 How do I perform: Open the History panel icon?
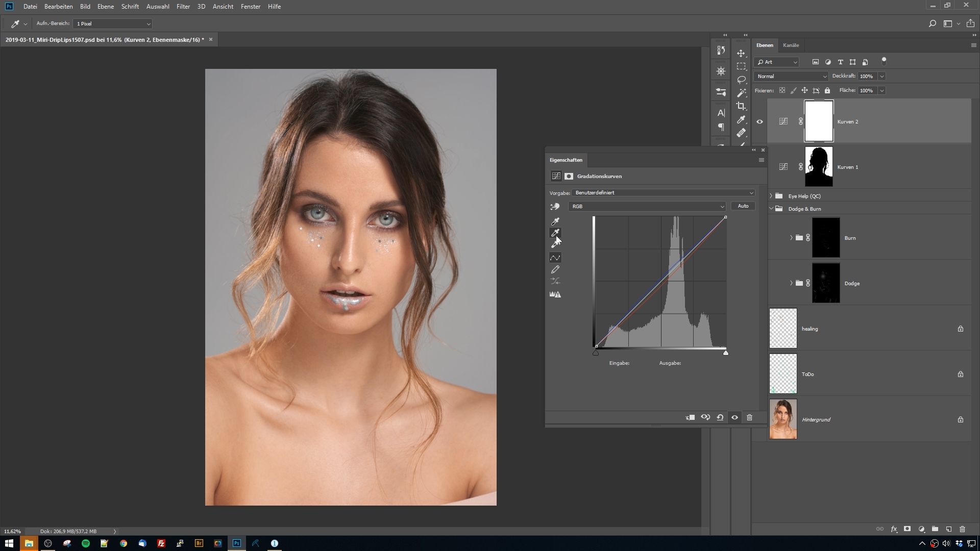click(721, 50)
